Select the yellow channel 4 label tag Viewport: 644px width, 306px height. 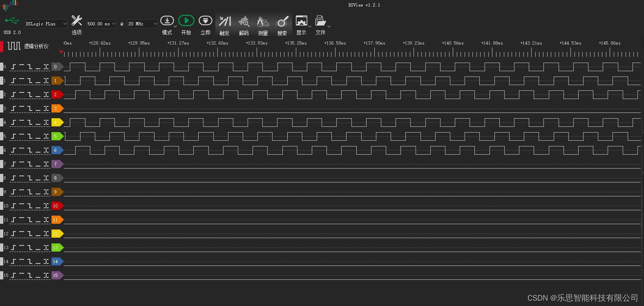pyautogui.click(x=57, y=122)
